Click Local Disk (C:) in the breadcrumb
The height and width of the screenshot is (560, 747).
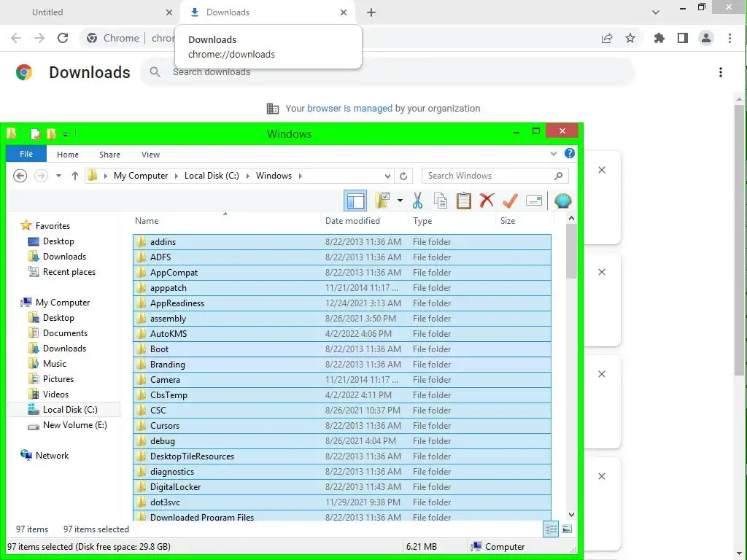tap(212, 176)
